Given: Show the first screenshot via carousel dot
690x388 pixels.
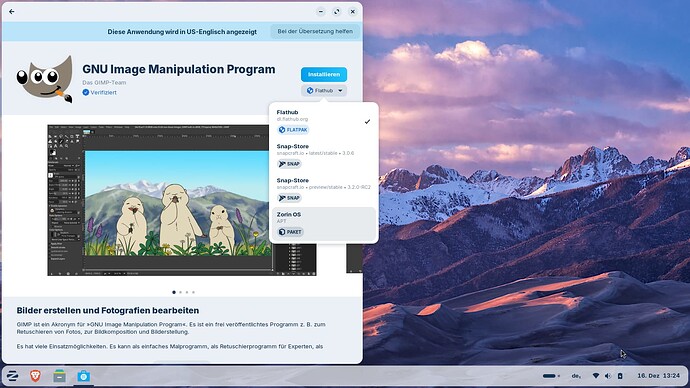Looking at the screenshot, I should click(174, 292).
